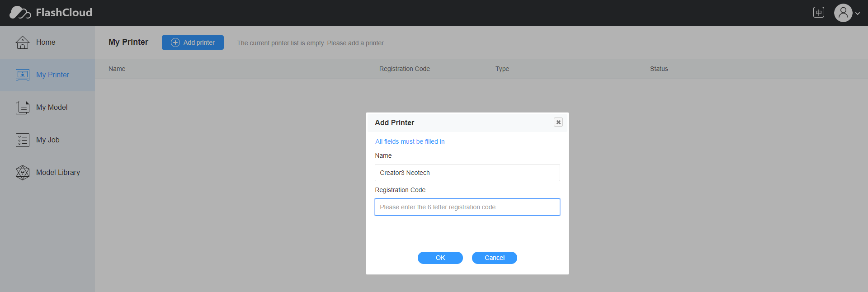
Task: Select My Model in the sidebar
Action: [52, 108]
